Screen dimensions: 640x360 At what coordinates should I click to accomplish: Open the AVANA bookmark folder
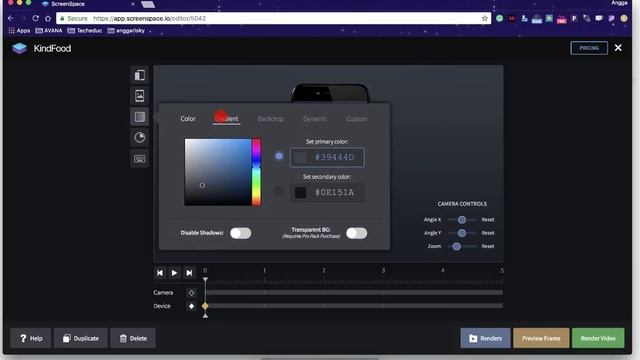click(49, 31)
